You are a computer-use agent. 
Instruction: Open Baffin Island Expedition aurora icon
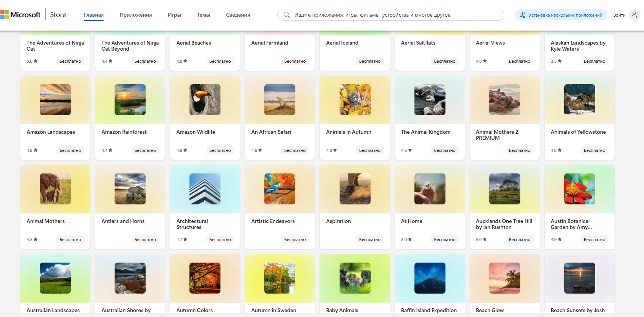pos(430,278)
